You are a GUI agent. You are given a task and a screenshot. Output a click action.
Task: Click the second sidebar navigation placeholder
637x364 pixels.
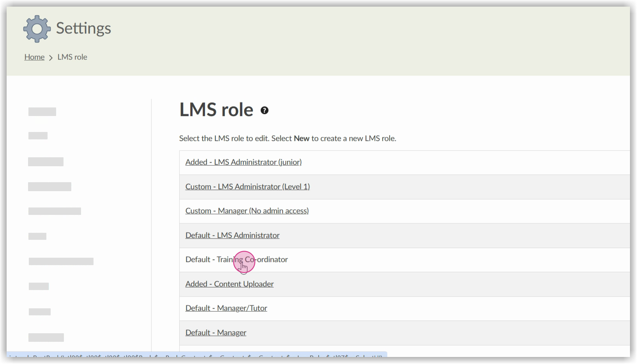coord(38,135)
